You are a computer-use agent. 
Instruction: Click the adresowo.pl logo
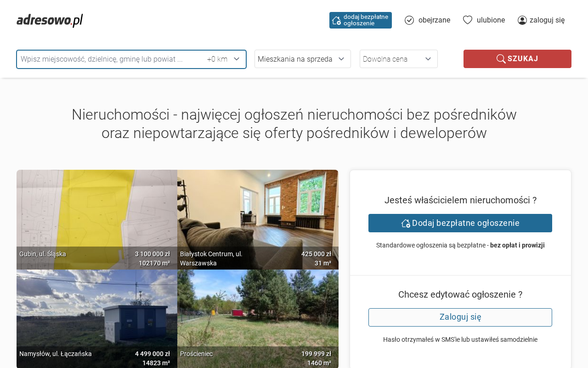[50, 20]
